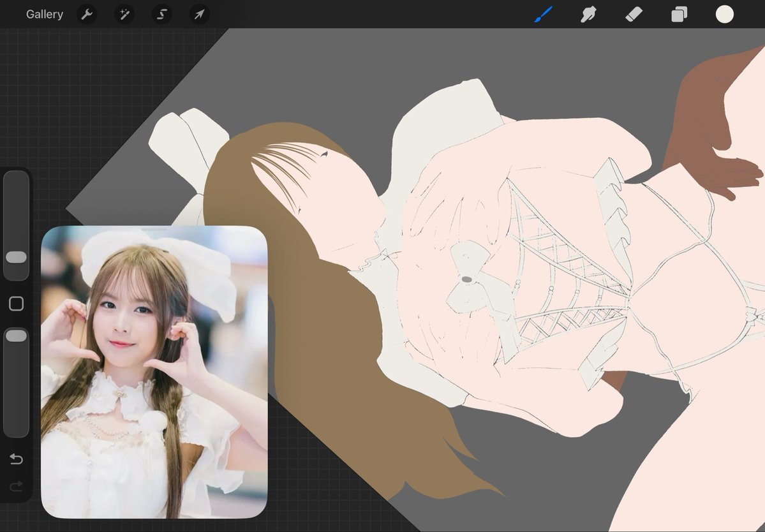
Task: Open the Adjustments magic wand menu
Action: (124, 15)
